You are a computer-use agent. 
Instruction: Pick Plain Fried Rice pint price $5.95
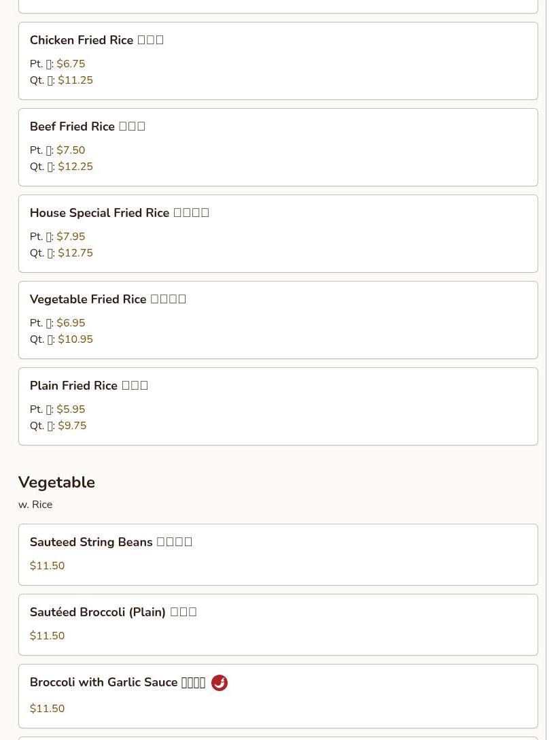71,409
